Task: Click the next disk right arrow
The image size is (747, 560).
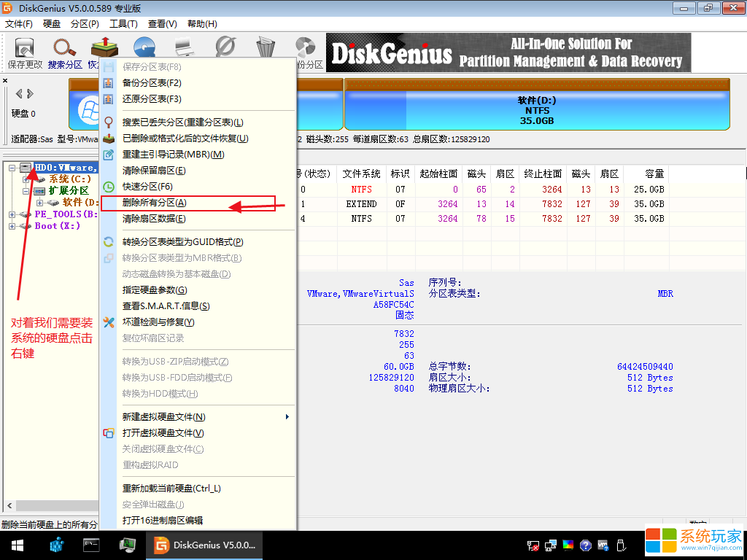Action: [30, 93]
